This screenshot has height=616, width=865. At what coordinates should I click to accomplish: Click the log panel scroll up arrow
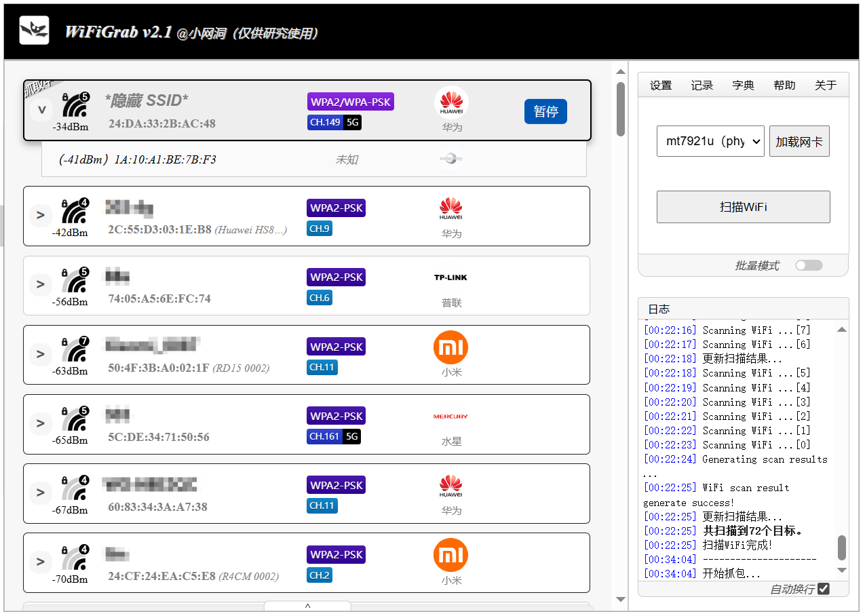point(842,330)
